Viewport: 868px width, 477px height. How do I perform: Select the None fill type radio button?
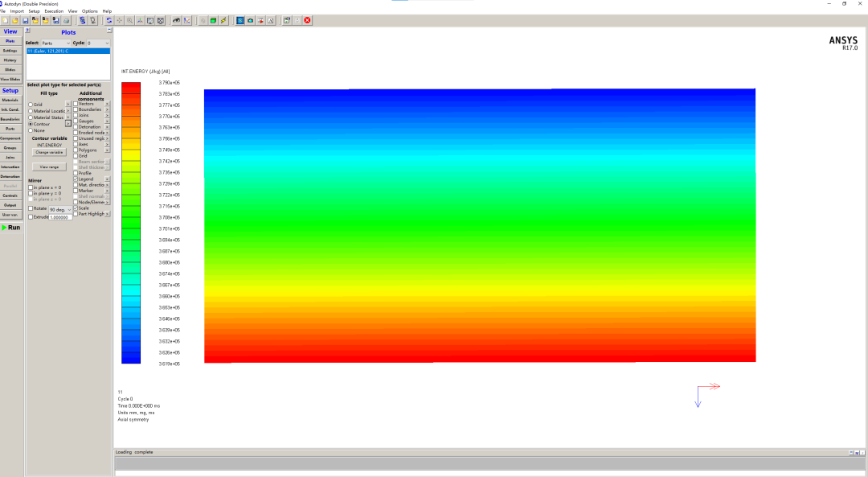(31, 130)
